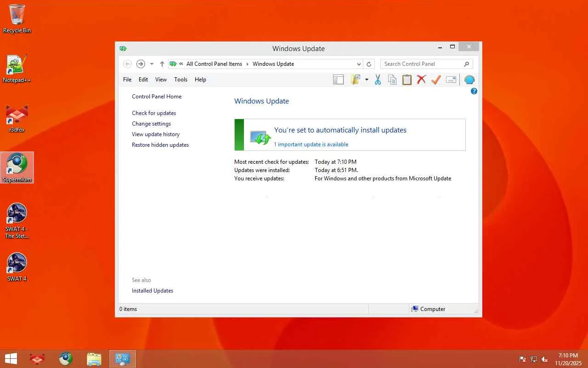Launch Supermium from the taskbar
The image size is (588, 368).
click(x=66, y=359)
